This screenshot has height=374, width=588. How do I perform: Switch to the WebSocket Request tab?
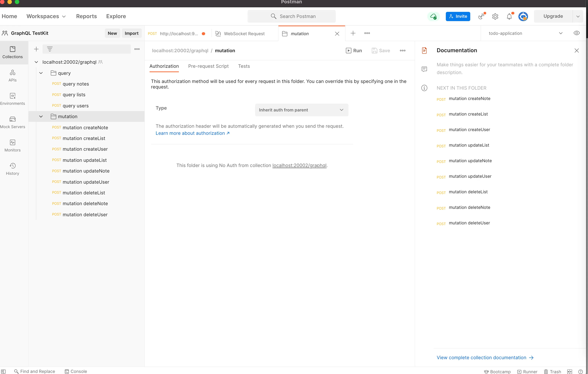point(245,34)
